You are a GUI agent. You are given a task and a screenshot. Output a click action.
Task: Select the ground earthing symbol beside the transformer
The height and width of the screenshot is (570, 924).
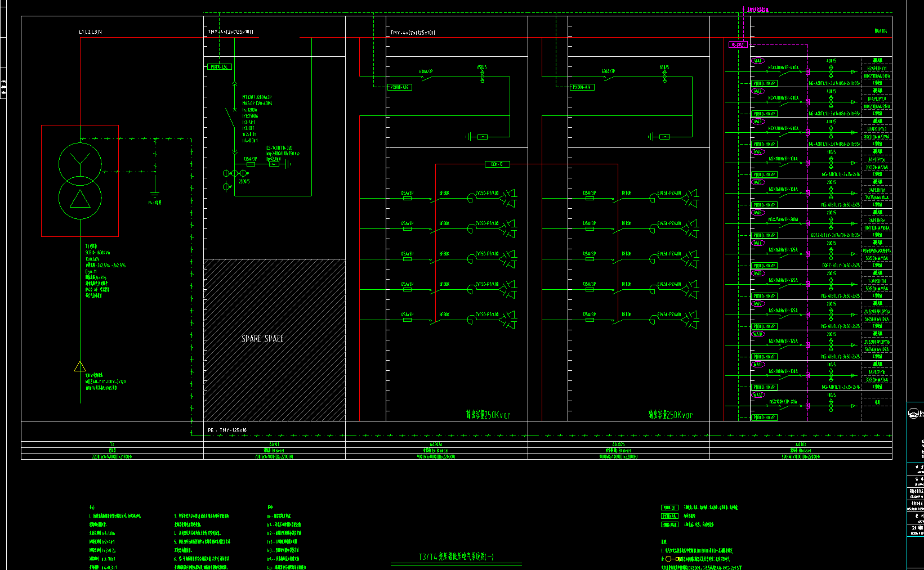(x=155, y=194)
